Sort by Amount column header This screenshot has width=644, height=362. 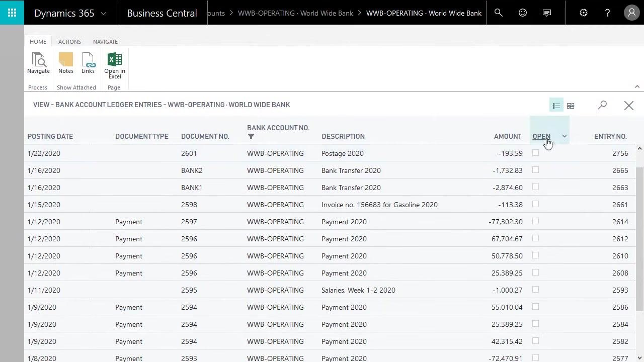(508, 136)
